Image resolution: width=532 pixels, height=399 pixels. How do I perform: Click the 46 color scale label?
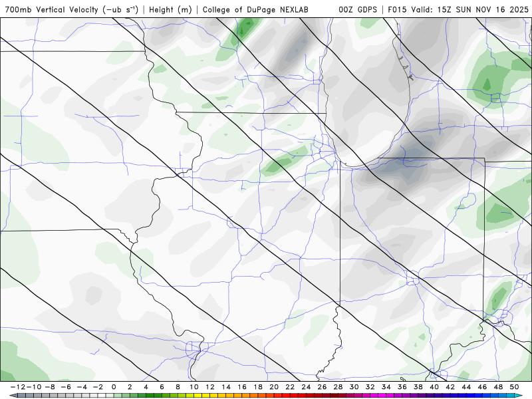click(x=483, y=387)
